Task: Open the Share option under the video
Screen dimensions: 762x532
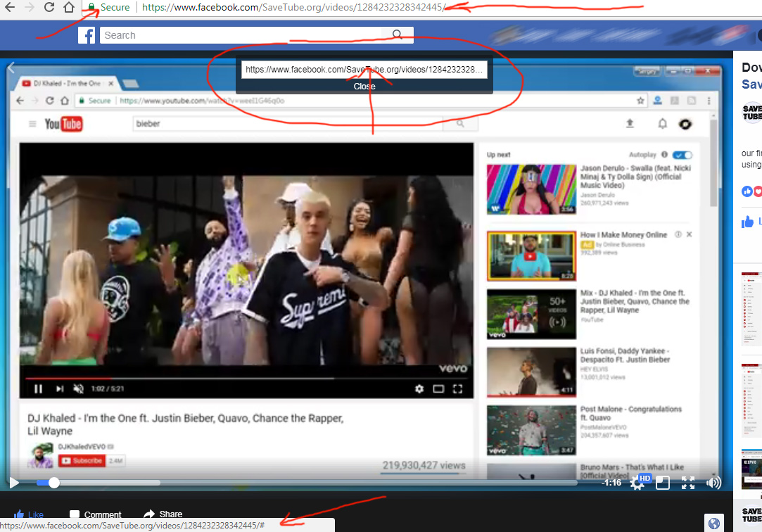Action: [163, 514]
